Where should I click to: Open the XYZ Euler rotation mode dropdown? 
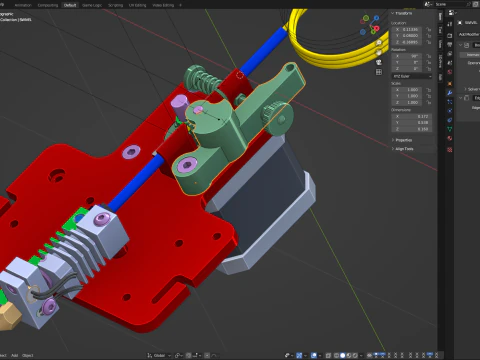(x=412, y=76)
